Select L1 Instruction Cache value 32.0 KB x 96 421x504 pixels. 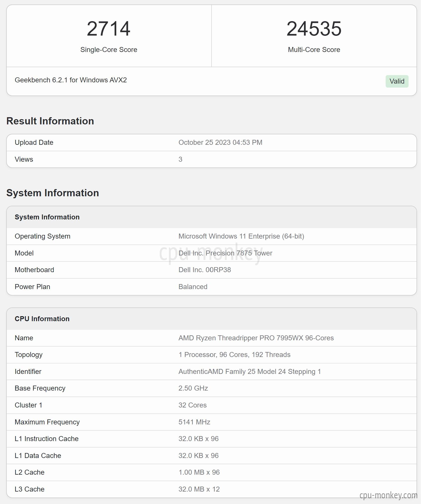(199, 439)
